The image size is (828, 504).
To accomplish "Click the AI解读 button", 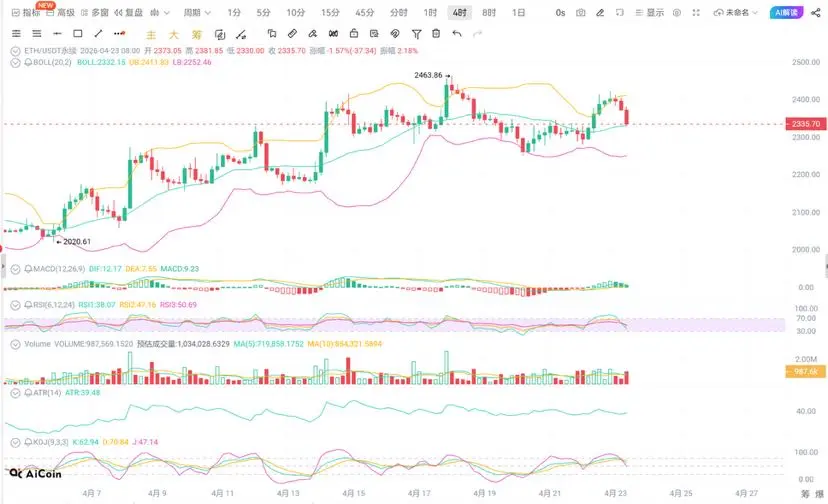I will click(x=786, y=12).
